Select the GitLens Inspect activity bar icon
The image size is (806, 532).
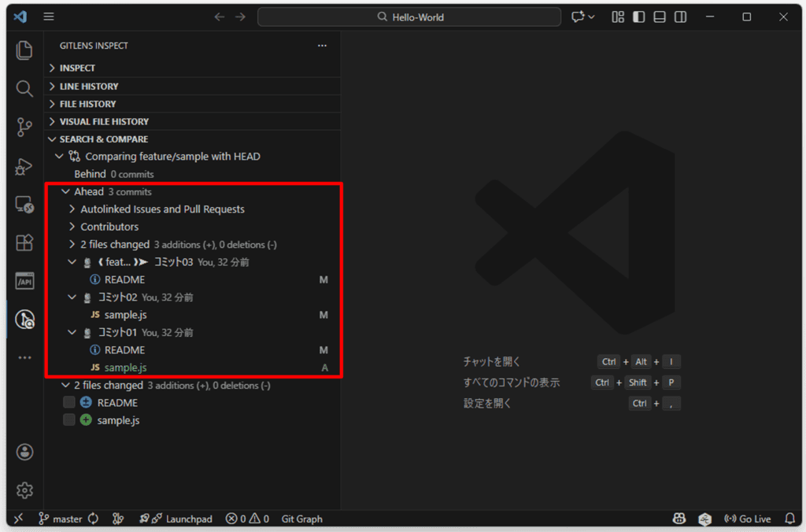click(24, 320)
